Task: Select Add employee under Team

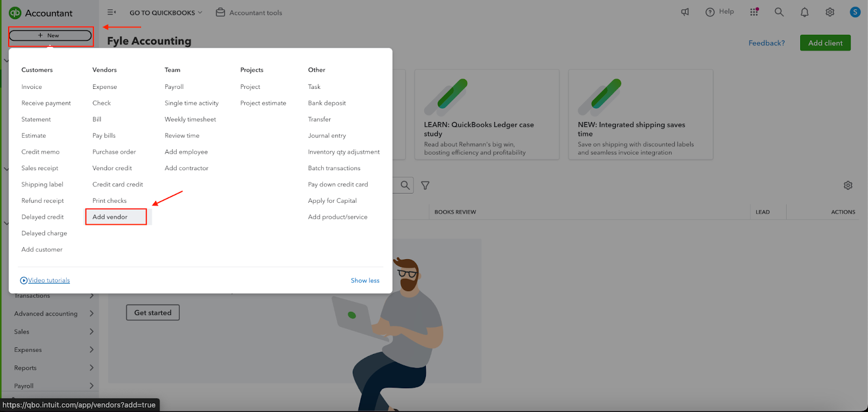Action: point(186,152)
